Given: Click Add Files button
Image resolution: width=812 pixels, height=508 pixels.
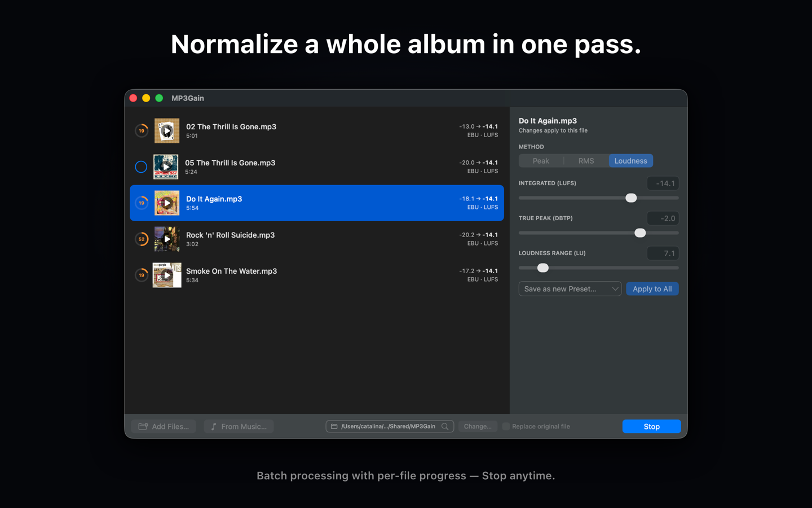Looking at the screenshot, I should pyautogui.click(x=164, y=427).
